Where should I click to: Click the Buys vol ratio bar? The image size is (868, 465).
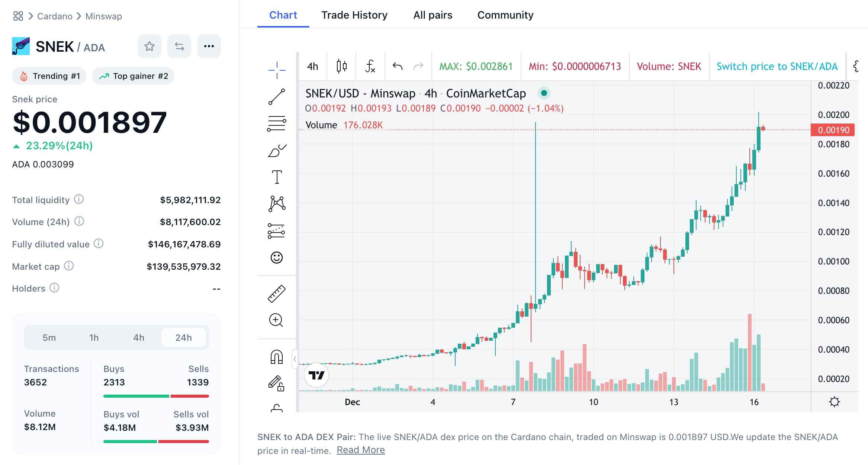pos(156,442)
